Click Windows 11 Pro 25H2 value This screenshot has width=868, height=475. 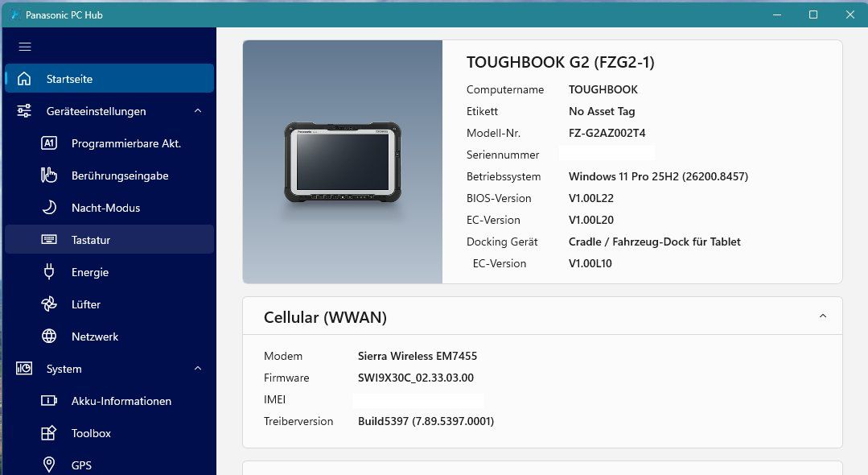coord(658,176)
